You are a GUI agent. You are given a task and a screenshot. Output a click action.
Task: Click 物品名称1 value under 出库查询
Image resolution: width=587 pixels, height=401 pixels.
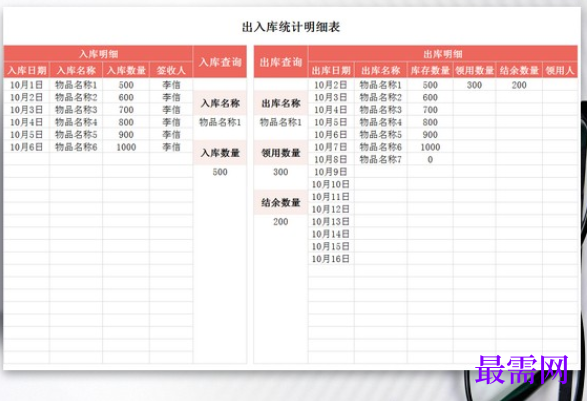(281, 122)
